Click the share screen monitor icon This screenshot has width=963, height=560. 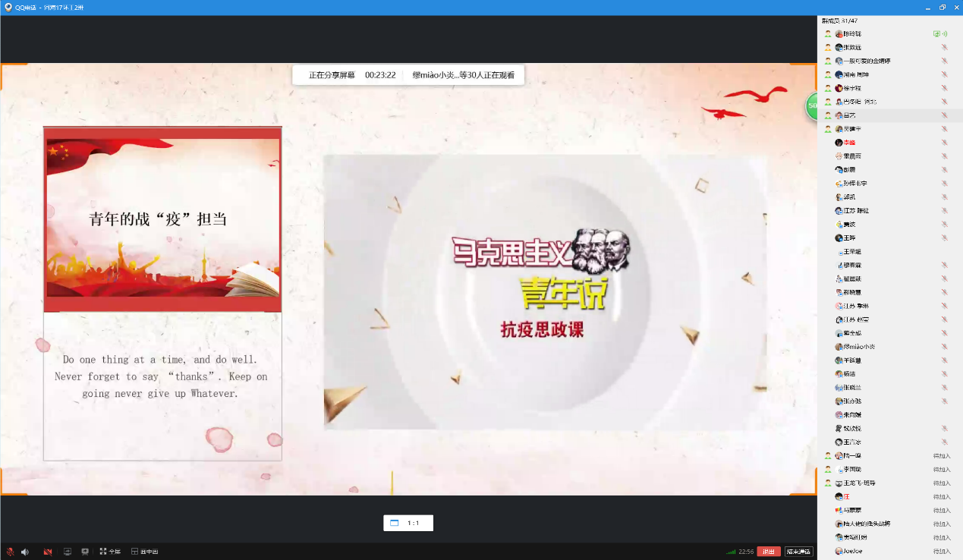(x=68, y=552)
